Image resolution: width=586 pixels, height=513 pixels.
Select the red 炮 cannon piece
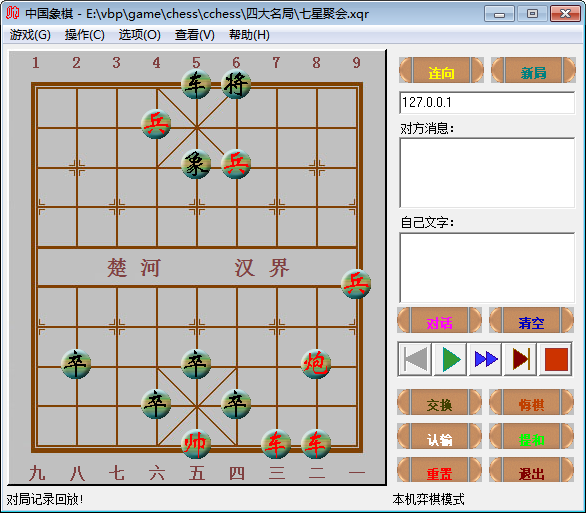click(x=316, y=363)
